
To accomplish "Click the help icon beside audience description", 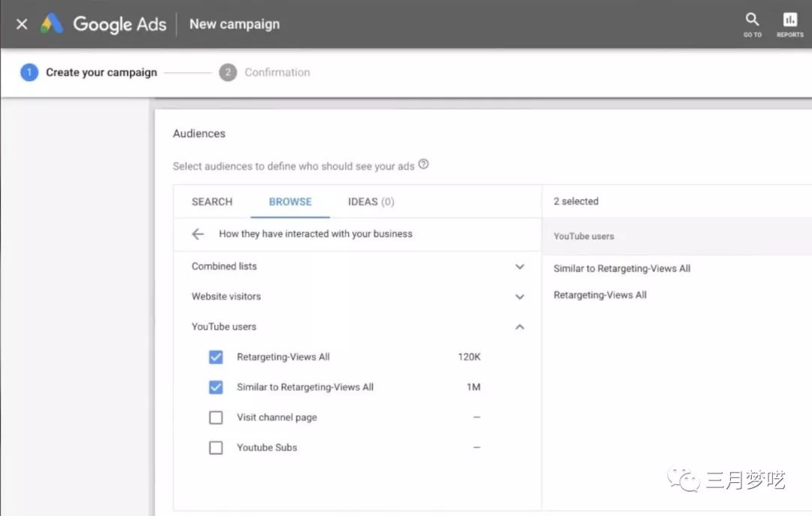I will tap(423, 165).
